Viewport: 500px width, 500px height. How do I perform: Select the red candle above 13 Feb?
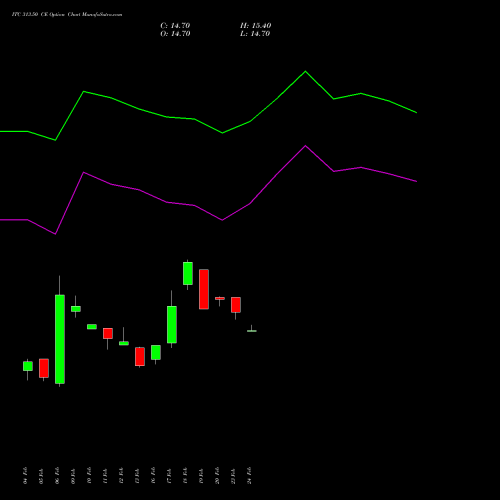[140, 357]
